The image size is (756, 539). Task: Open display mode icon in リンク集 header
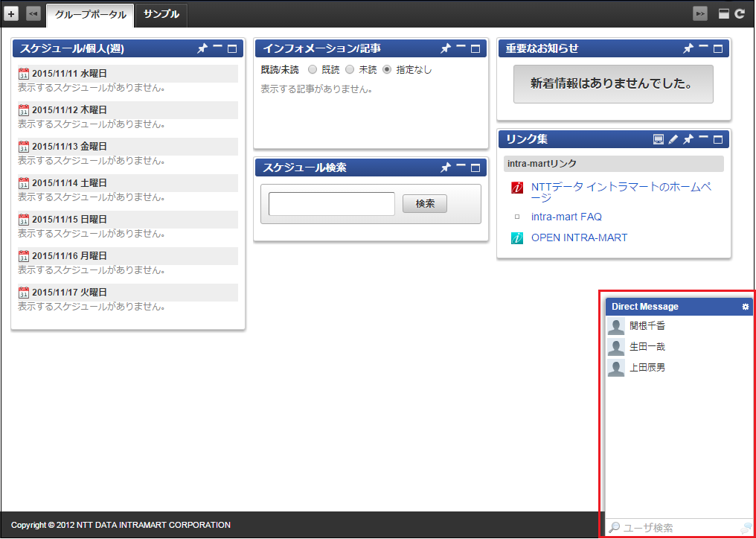tap(658, 139)
